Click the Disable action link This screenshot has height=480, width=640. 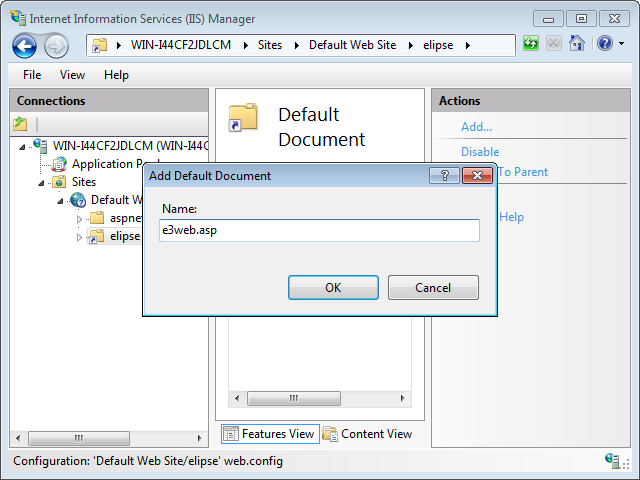click(480, 152)
